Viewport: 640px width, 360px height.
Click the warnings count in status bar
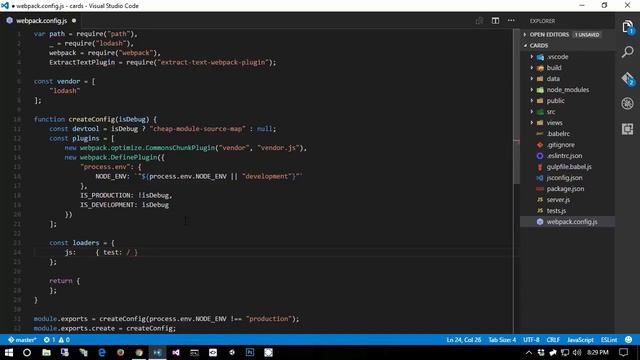(x=64, y=340)
